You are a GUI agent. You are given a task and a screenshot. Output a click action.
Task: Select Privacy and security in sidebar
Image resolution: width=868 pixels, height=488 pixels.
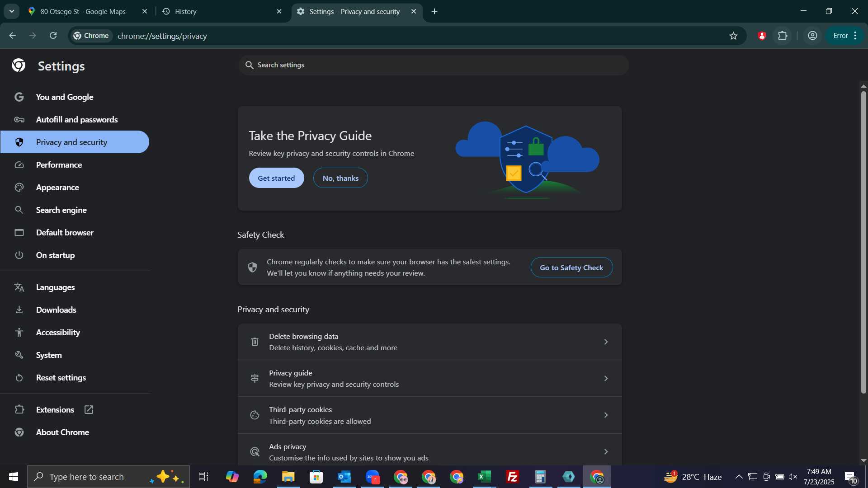click(x=75, y=142)
